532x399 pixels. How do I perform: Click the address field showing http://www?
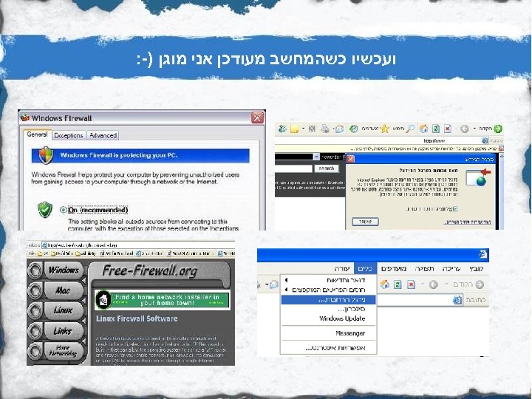[381, 140]
